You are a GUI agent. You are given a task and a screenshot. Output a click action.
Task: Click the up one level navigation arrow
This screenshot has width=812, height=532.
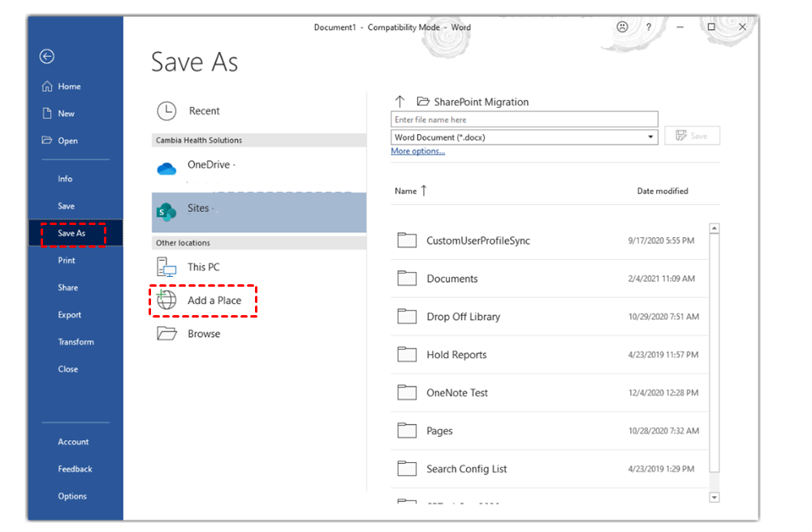coord(400,101)
